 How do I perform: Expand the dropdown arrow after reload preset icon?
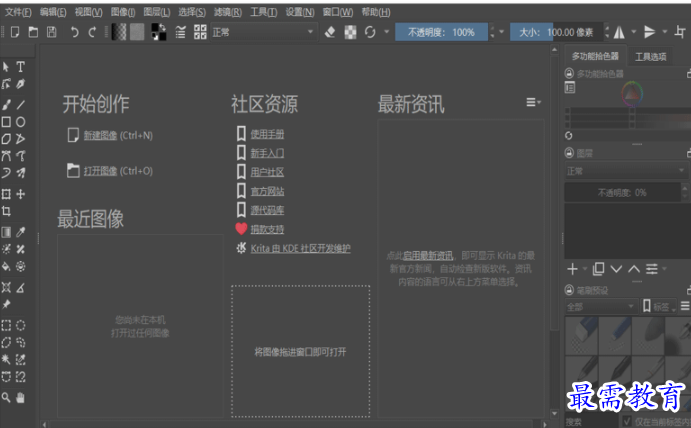[386, 32]
